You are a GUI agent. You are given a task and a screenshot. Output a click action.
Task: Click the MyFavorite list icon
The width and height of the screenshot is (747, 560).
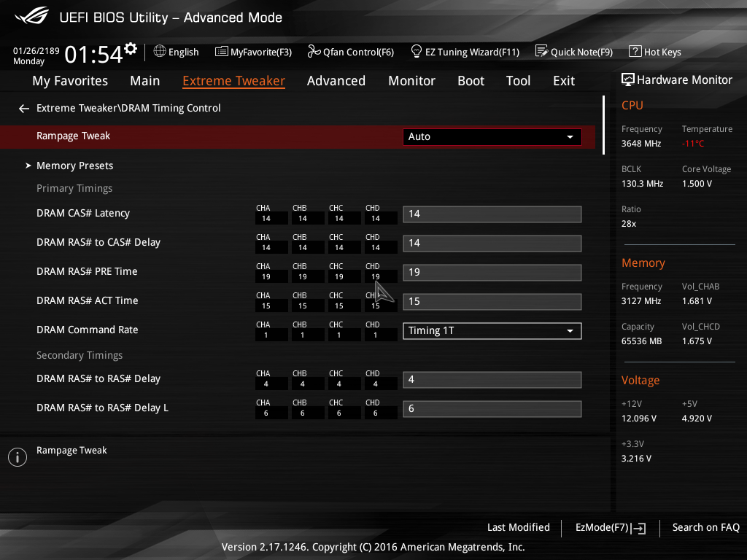[222, 52]
